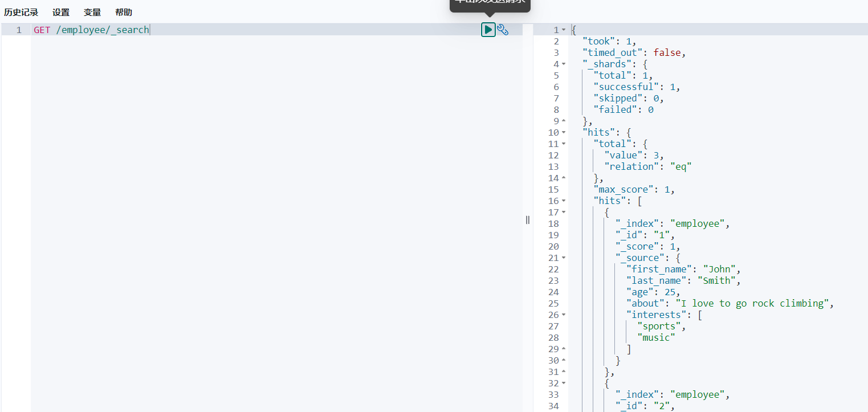868x412 pixels.
Task: Click the fold arrow at line 14
Action: (x=564, y=178)
